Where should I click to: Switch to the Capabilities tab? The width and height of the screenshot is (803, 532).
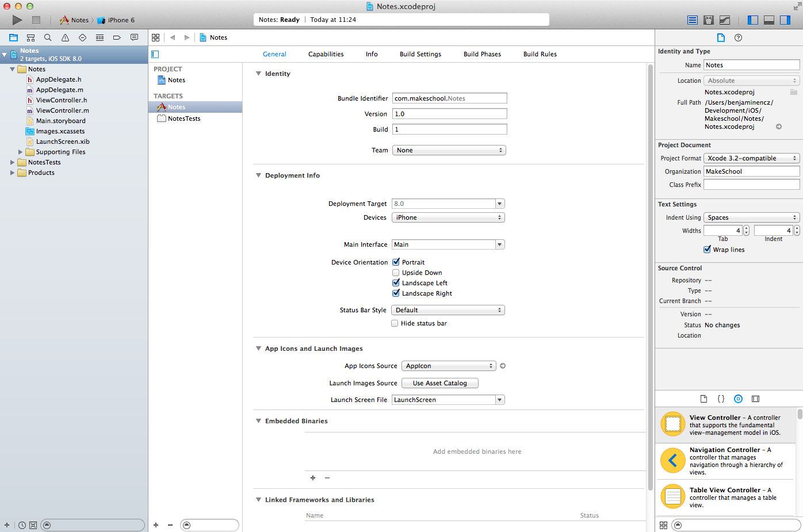coord(326,54)
